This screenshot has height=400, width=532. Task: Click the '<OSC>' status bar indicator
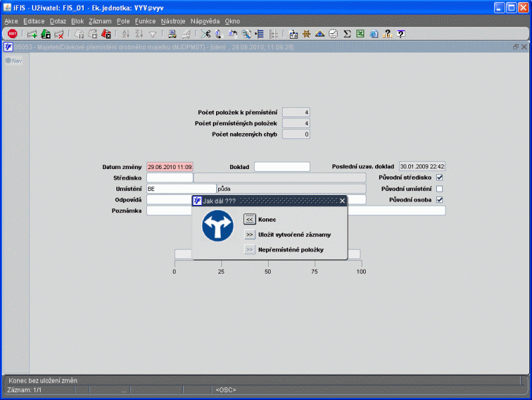pos(225,390)
